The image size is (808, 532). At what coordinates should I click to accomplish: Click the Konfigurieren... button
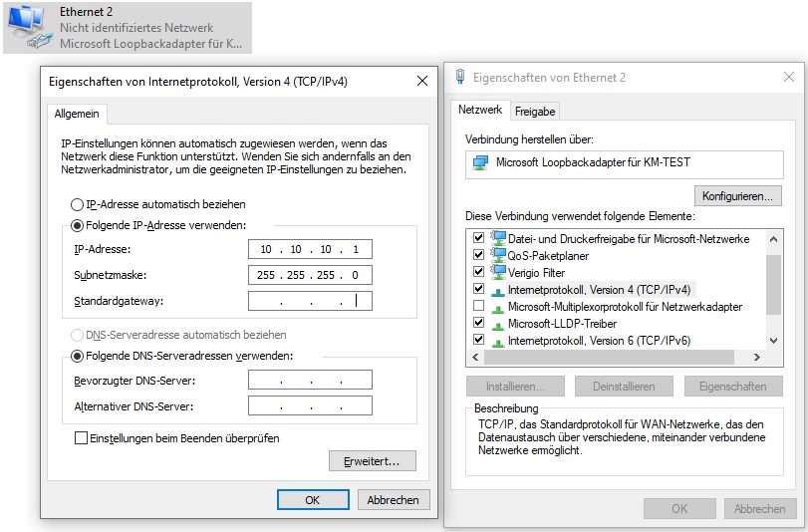click(737, 196)
